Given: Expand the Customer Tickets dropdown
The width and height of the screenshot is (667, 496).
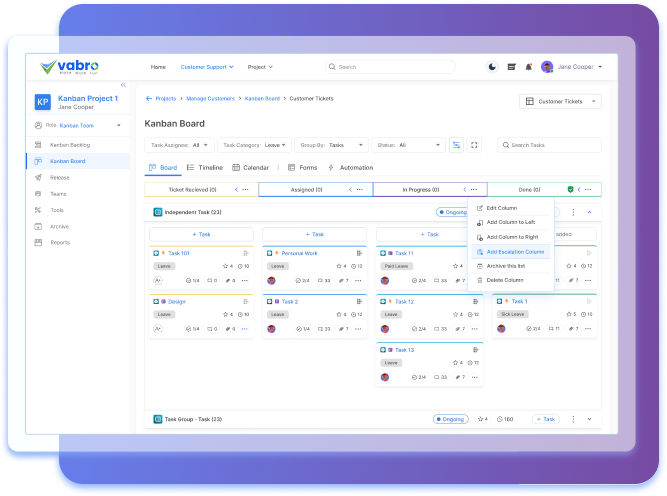Looking at the screenshot, I should (x=560, y=101).
